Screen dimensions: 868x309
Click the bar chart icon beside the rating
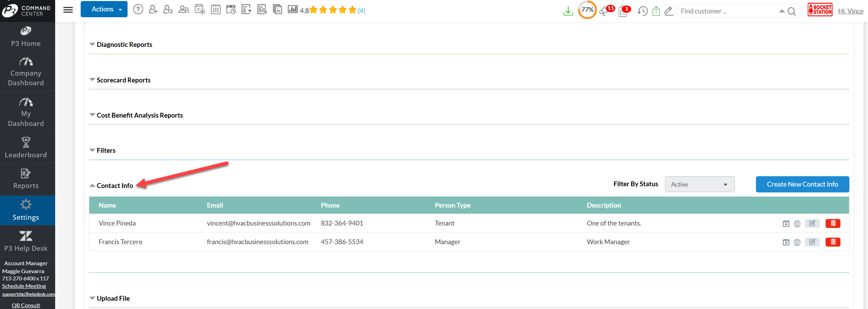pos(292,10)
